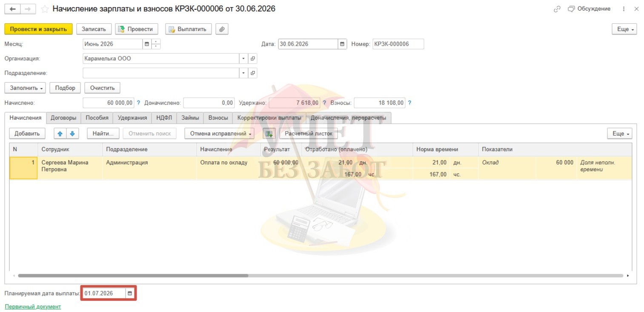Get link to document icon
The height and width of the screenshot is (312, 644).
557,9
